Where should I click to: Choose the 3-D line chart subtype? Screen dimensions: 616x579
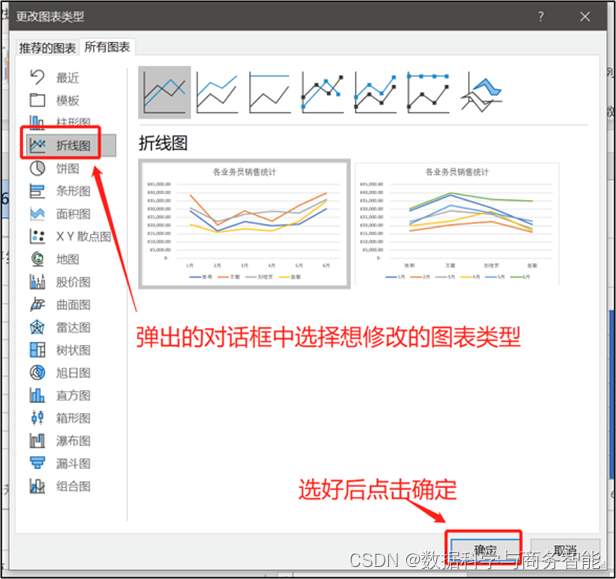[482, 92]
